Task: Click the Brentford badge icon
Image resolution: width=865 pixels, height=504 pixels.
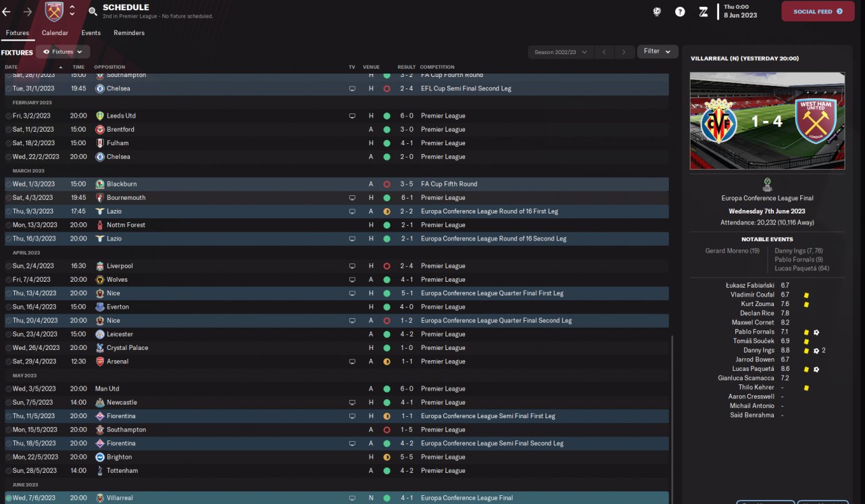Action: click(100, 129)
